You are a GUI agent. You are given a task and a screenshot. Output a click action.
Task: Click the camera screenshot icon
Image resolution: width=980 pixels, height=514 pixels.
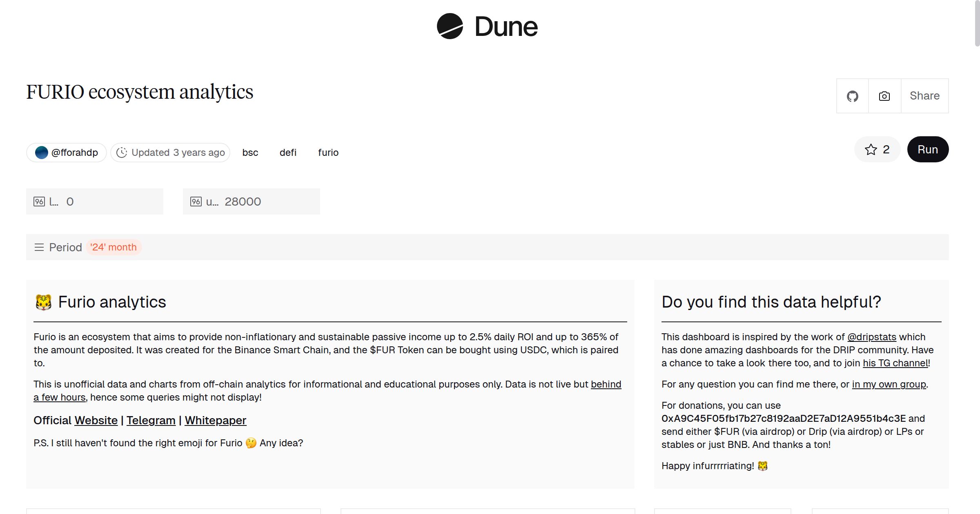(x=884, y=95)
